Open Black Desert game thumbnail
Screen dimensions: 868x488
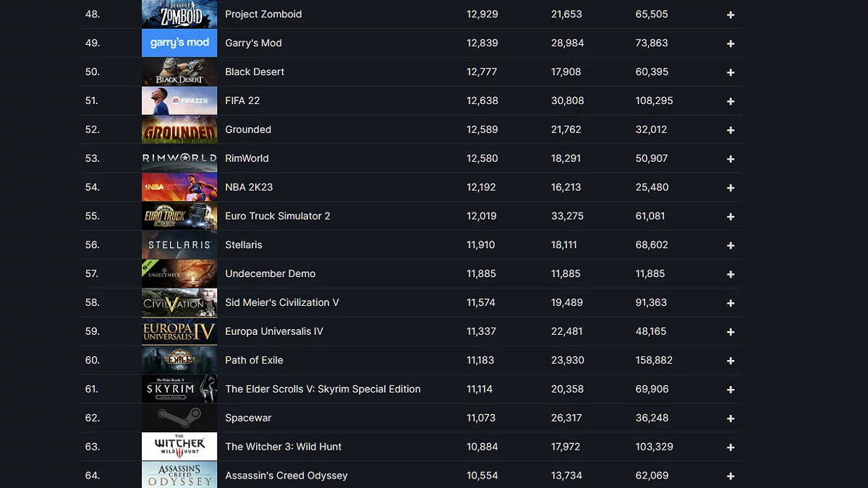click(179, 72)
